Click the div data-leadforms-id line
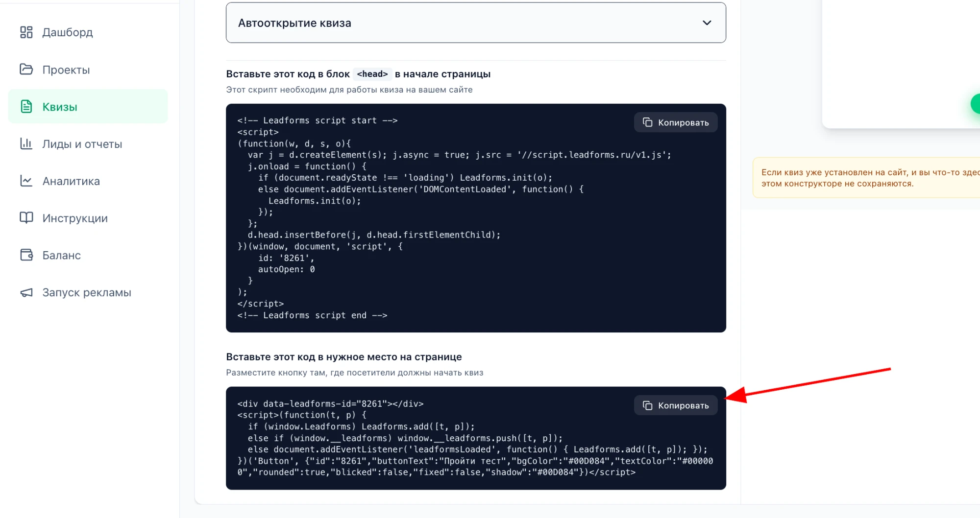980x518 pixels. 330,404
